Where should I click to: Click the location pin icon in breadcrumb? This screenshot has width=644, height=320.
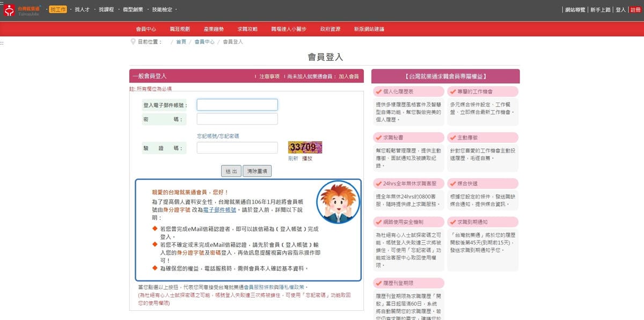pyautogui.click(x=133, y=42)
